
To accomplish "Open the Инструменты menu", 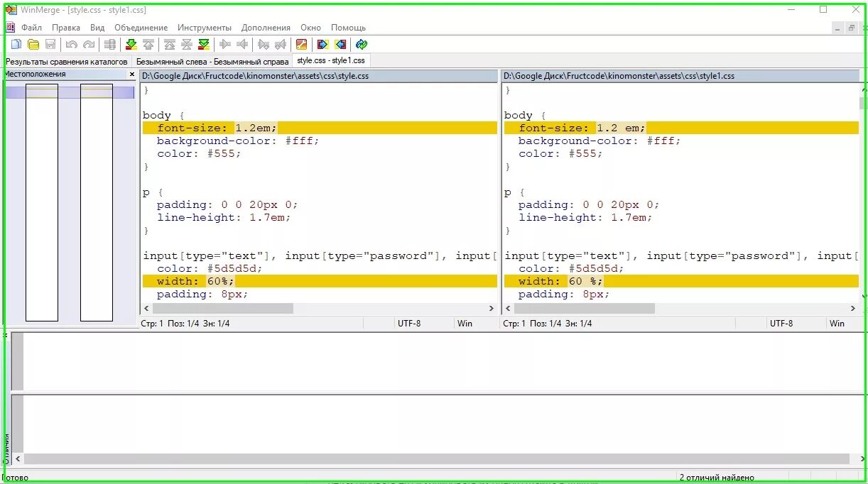I will (205, 28).
